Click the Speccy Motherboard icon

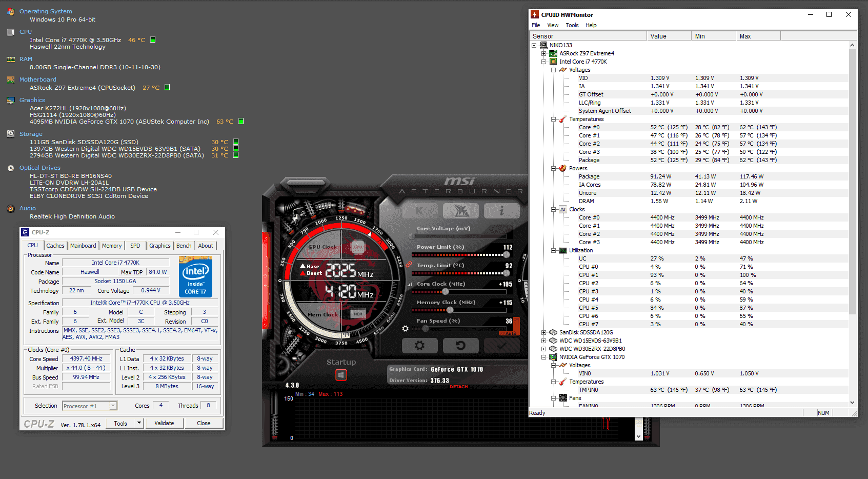[11, 80]
